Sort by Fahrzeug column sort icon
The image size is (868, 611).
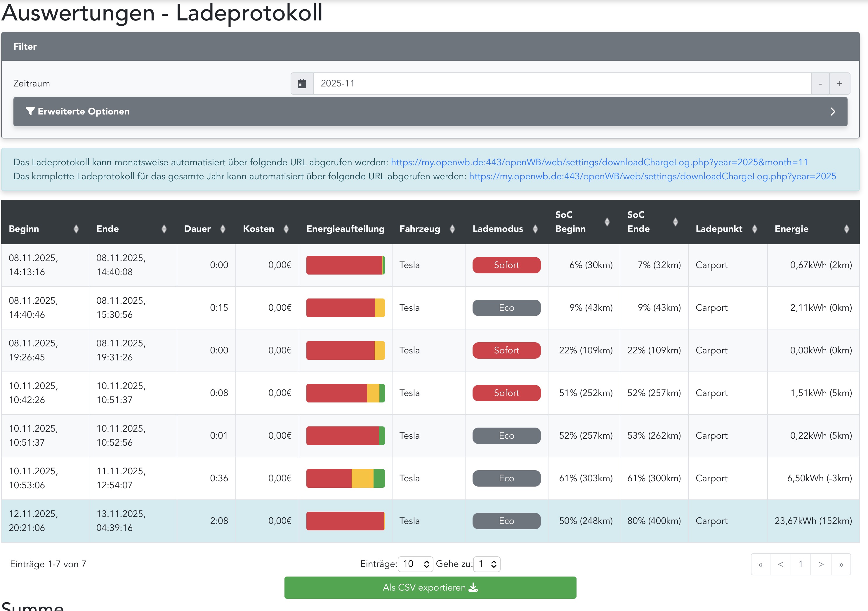[x=452, y=229]
